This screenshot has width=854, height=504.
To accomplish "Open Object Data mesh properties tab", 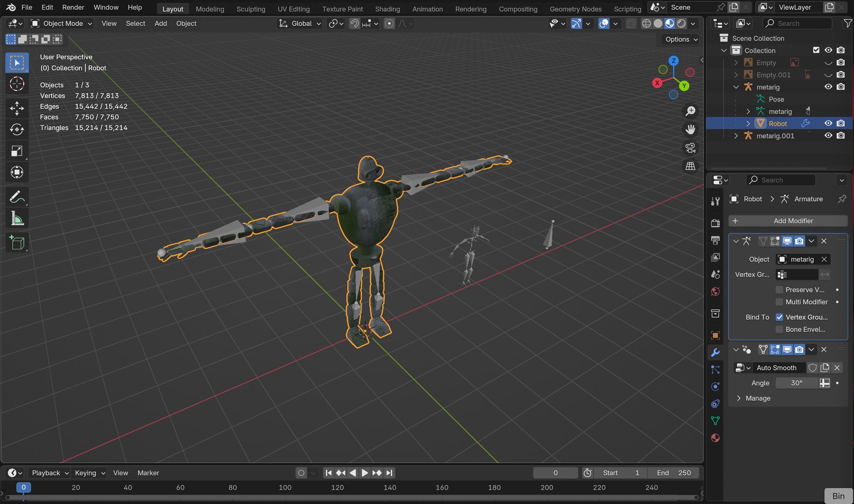I will (715, 420).
